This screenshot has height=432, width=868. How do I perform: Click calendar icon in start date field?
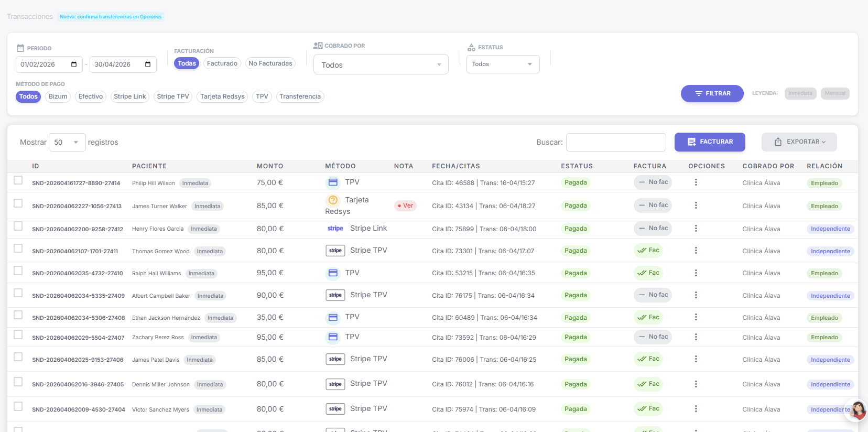click(x=74, y=64)
